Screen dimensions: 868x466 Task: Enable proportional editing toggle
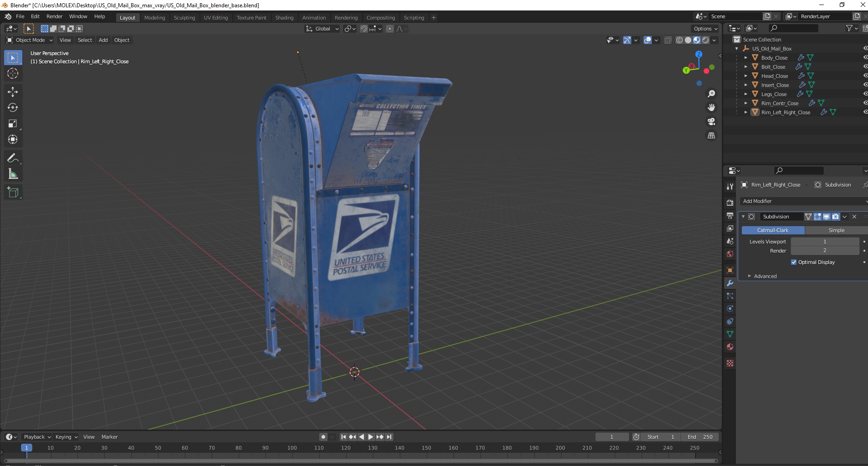click(x=390, y=29)
